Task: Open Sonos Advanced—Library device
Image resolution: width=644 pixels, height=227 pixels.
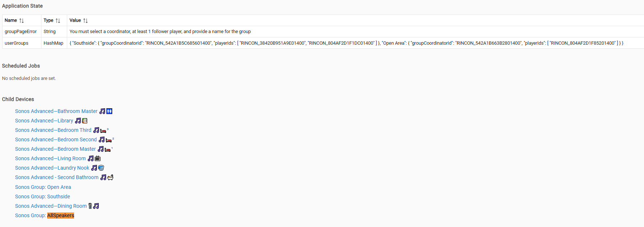Action: [44, 121]
